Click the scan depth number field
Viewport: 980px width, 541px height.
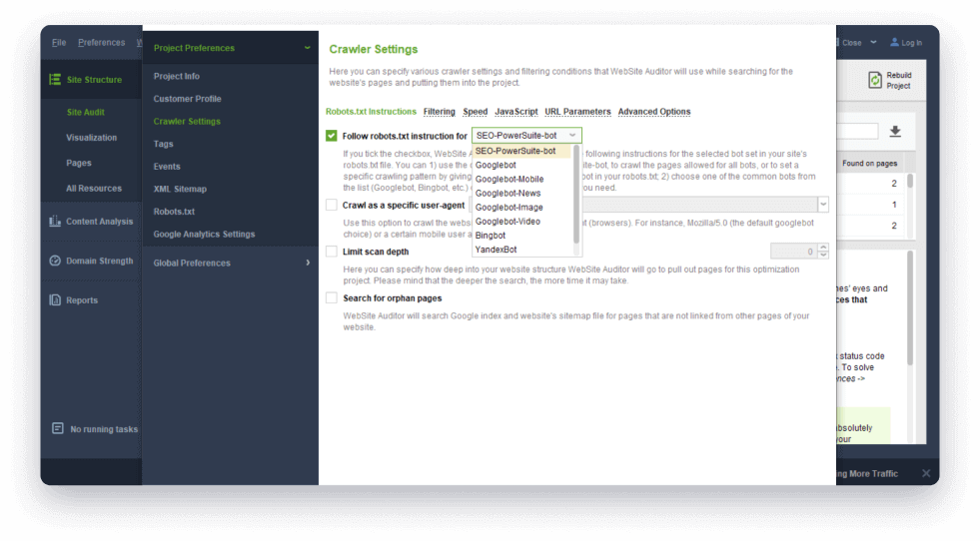point(794,252)
